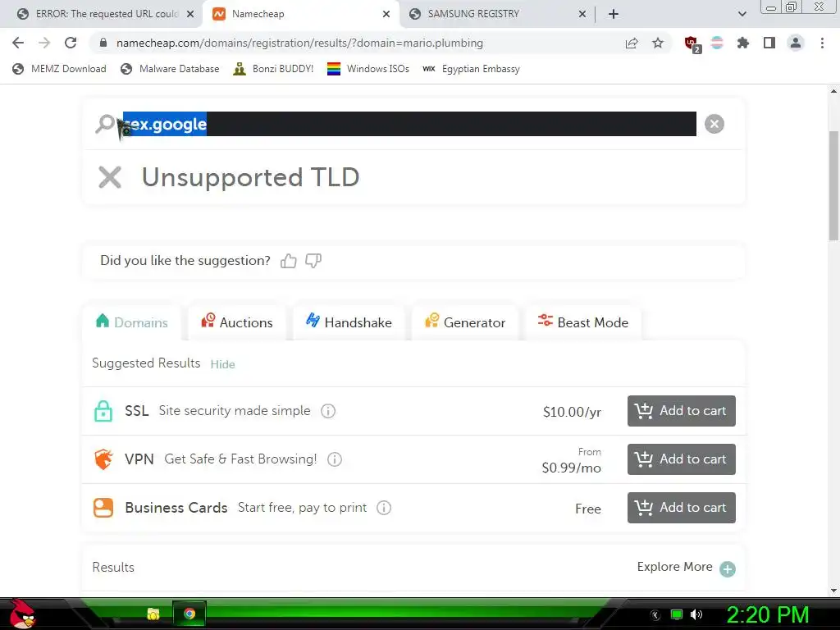Click the scrollbar down arrow
840x630 pixels.
pos(833,591)
